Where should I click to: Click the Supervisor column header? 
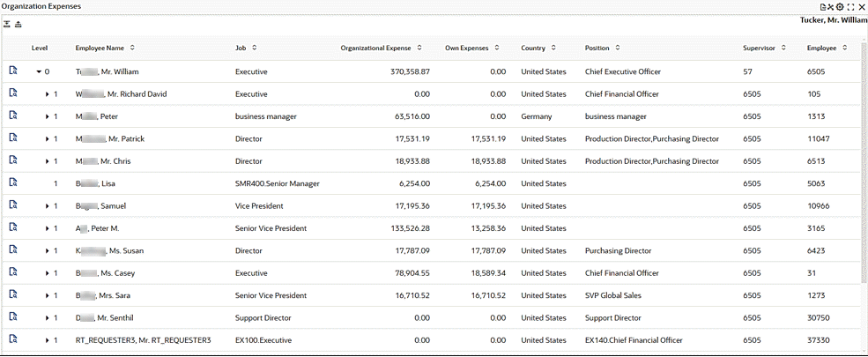click(759, 48)
